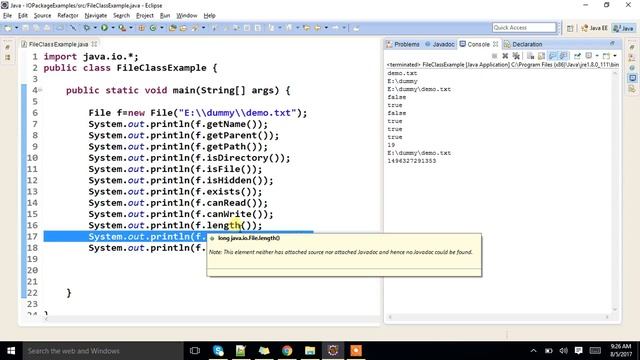The image size is (640, 360).
Task: Expand the External Tools dropdown arrow
Action: 131,28
